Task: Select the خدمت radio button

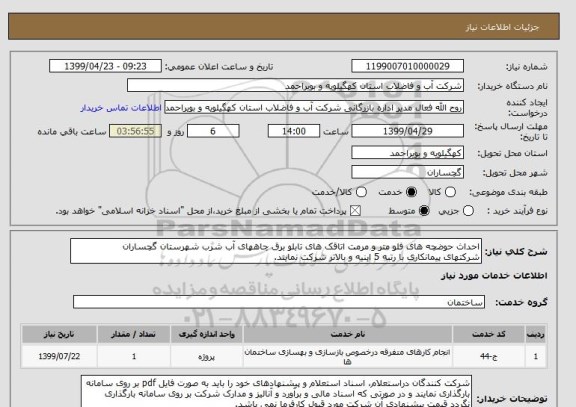Action: (x=411, y=192)
